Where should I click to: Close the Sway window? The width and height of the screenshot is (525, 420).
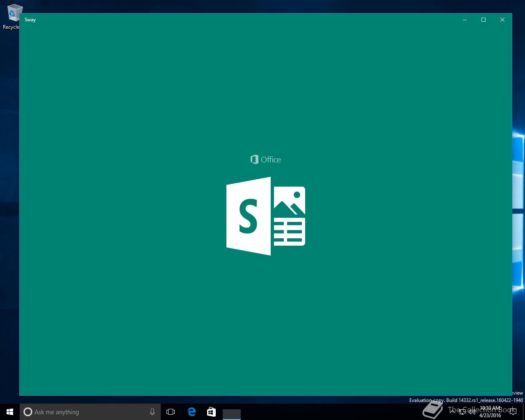tap(502, 20)
